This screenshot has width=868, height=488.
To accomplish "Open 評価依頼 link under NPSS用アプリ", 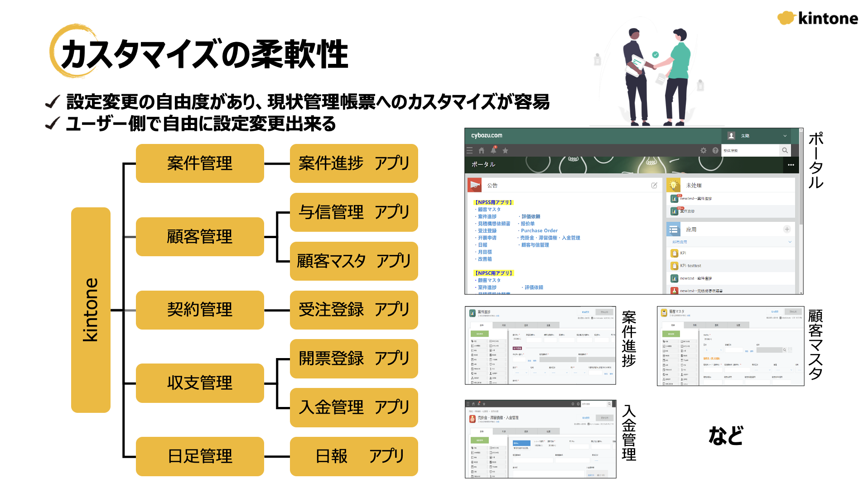I will pos(530,216).
